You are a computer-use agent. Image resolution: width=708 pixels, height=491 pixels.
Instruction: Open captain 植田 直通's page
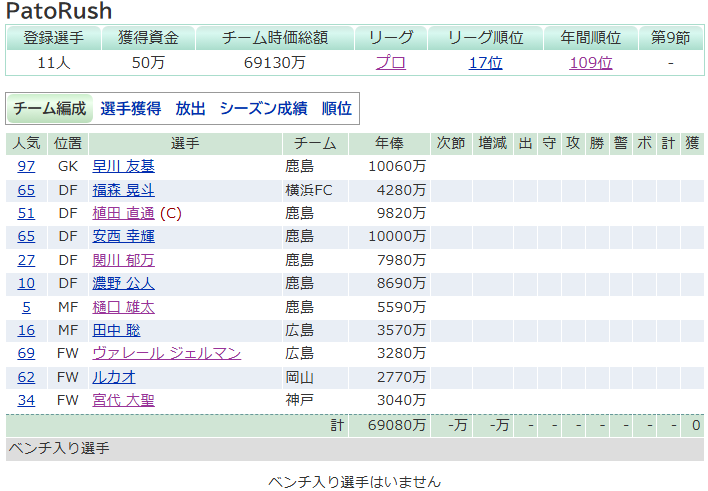(123, 213)
